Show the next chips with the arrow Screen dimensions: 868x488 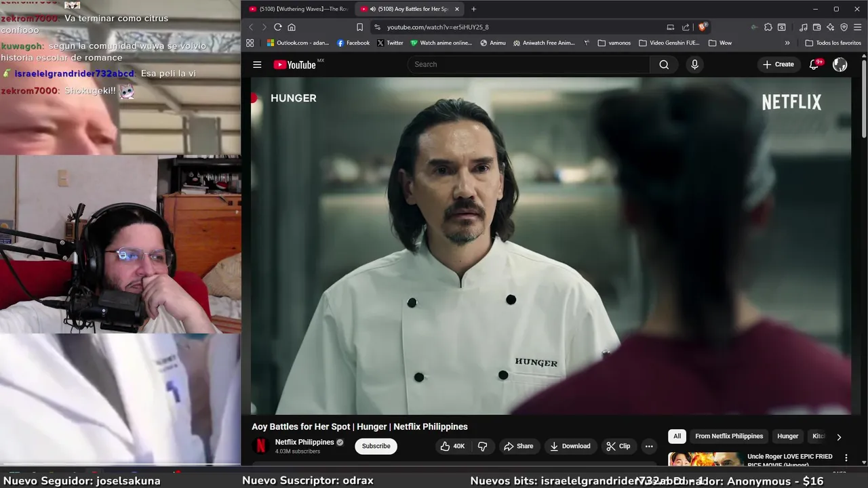point(839,436)
